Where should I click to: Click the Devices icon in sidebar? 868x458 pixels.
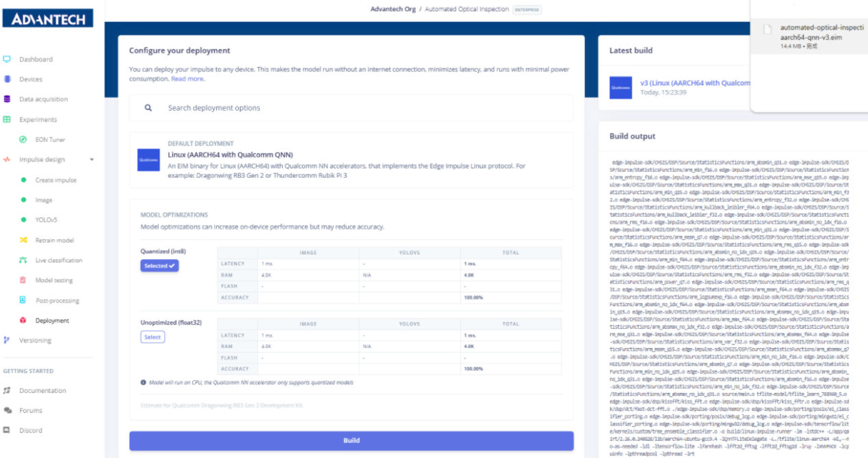pos(7,79)
